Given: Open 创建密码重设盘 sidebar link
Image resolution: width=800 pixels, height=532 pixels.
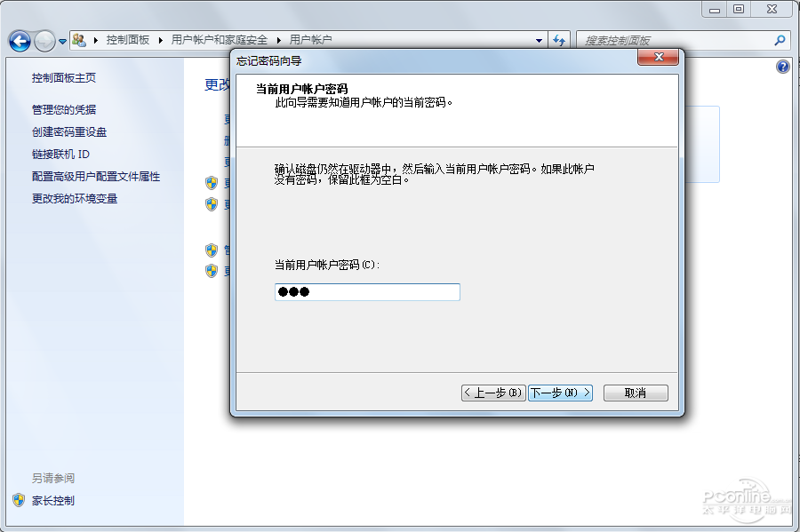Looking at the screenshot, I should click(x=69, y=131).
